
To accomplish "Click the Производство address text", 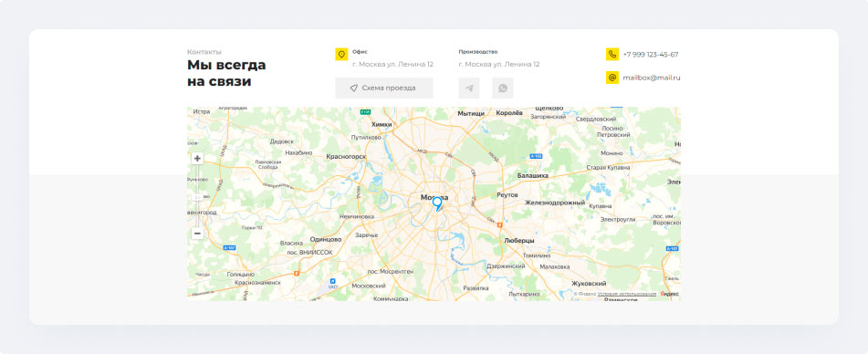I will click(x=499, y=64).
